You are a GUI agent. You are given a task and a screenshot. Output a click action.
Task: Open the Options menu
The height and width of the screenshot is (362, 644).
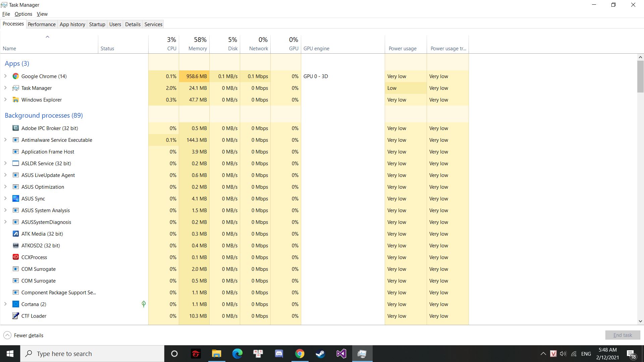(x=24, y=14)
